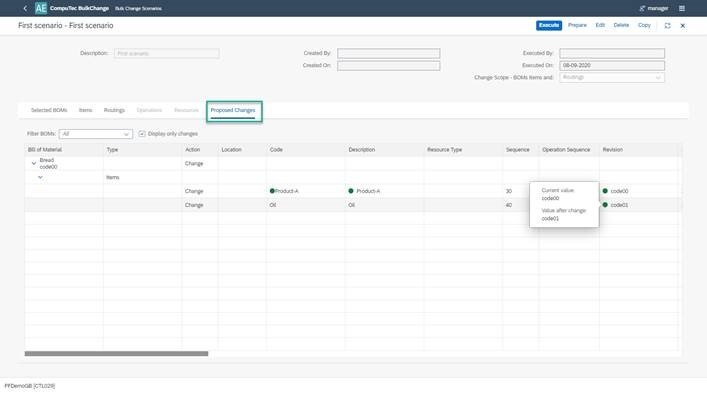Click the sequence value 30
Image resolution: width=707 pixels, height=394 pixels.
pyautogui.click(x=509, y=191)
